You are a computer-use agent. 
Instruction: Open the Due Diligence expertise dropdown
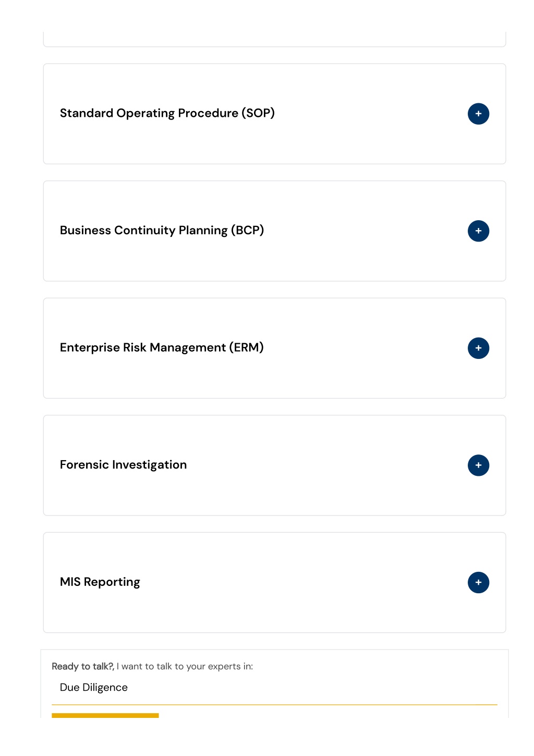(x=274, y=688)
